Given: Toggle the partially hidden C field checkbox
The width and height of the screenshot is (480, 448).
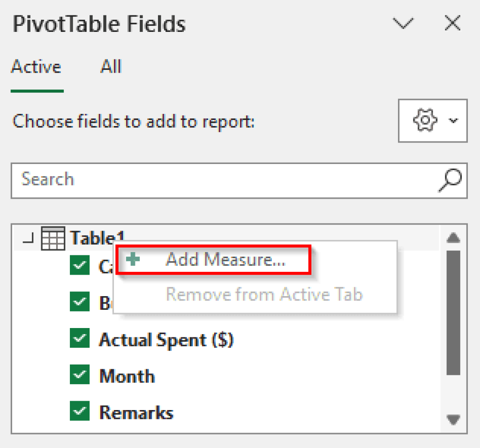Looking at the screenshot, I should pyautogui.click(x=80, y=265).
